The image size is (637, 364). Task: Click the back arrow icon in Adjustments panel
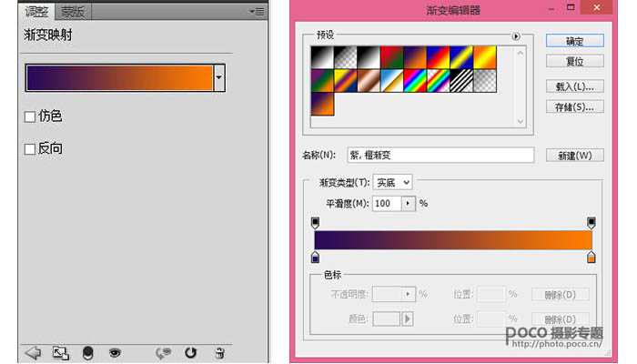(34, 353)
